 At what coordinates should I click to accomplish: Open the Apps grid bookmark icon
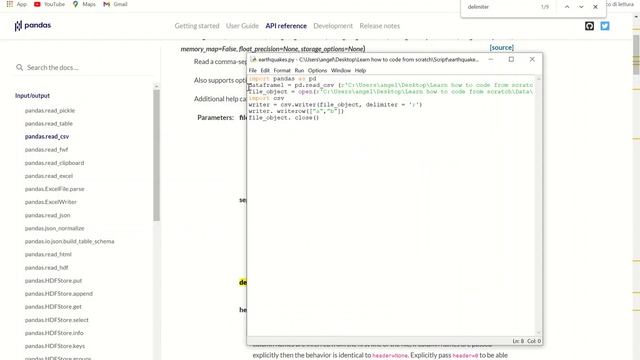pos(9,4)
